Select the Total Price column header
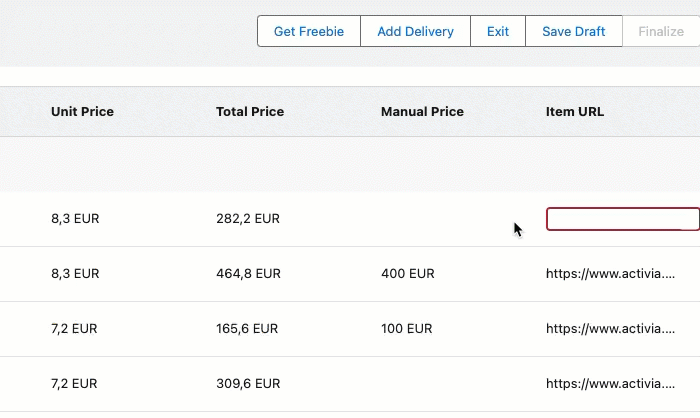This screenshot has height=418, width=700. point(250,112)
